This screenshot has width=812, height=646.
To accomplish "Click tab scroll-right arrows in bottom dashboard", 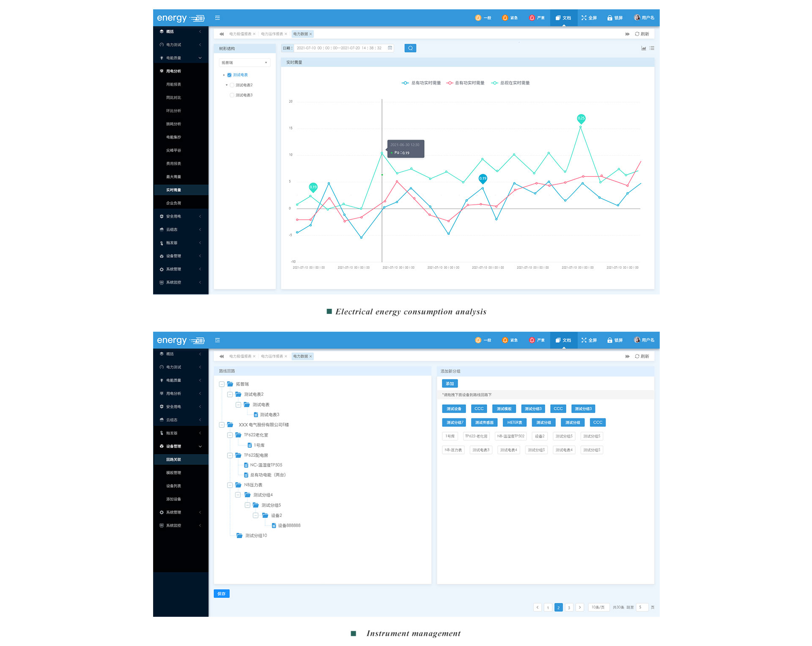I will pos(628,356).
